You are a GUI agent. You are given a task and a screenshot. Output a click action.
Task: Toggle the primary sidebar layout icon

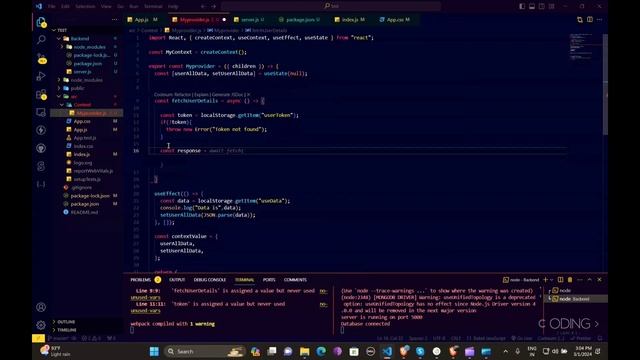click(x=522, y=6)
